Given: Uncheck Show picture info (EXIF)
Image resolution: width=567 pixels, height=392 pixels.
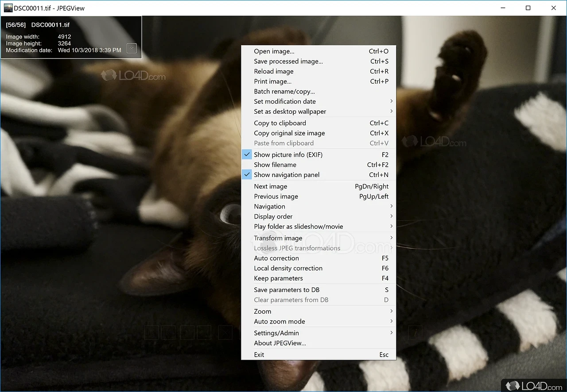Looking at the screenshot, I should (288, 154).
